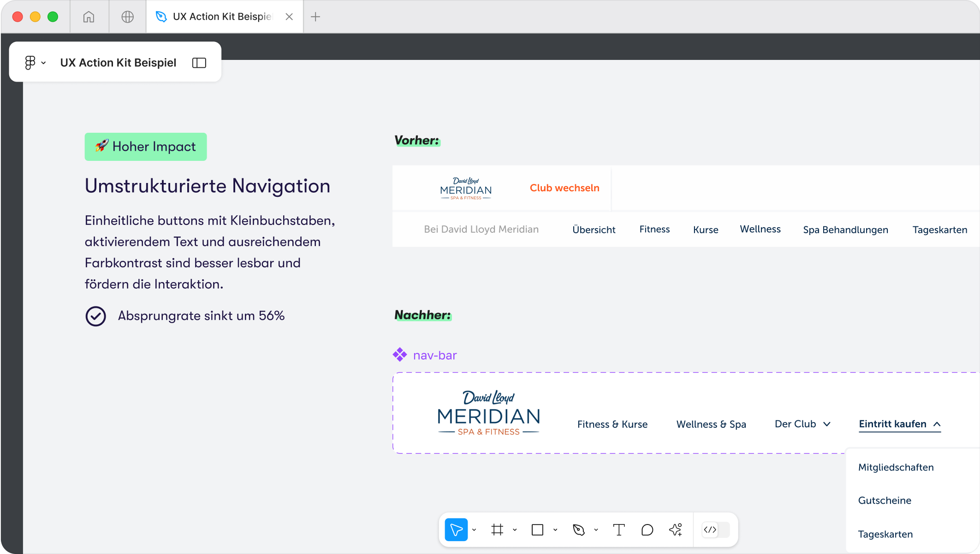Expand Move tool options chevron

coord(474,530)
